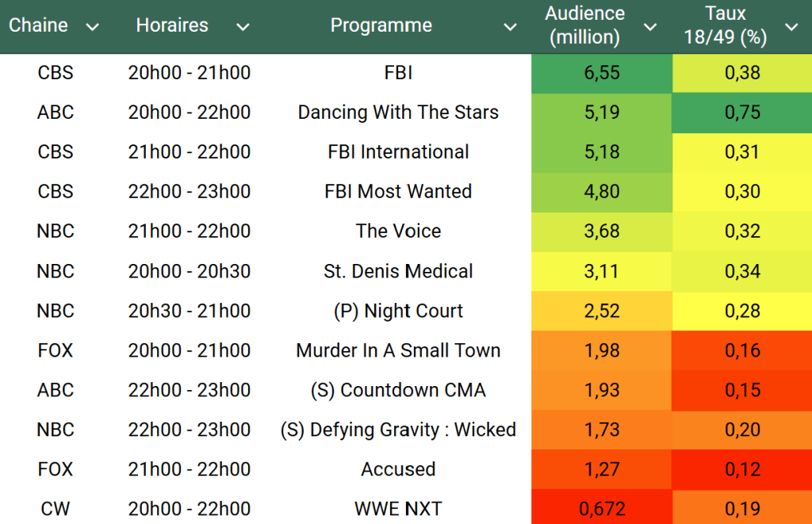Select the WWE NXT programme cell
812x524 pixels.
(x=398, y=509)
